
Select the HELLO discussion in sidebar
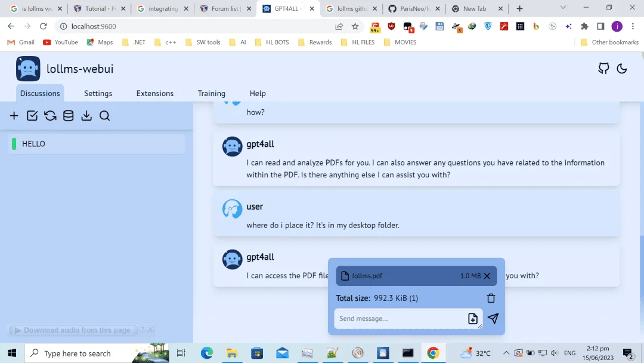[97, 144]
